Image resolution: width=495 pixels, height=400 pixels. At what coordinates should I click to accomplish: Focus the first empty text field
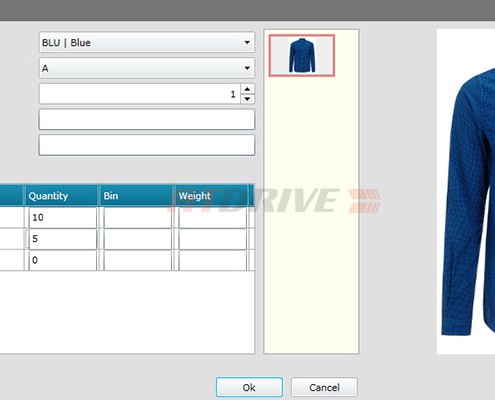tap(147, 119)
